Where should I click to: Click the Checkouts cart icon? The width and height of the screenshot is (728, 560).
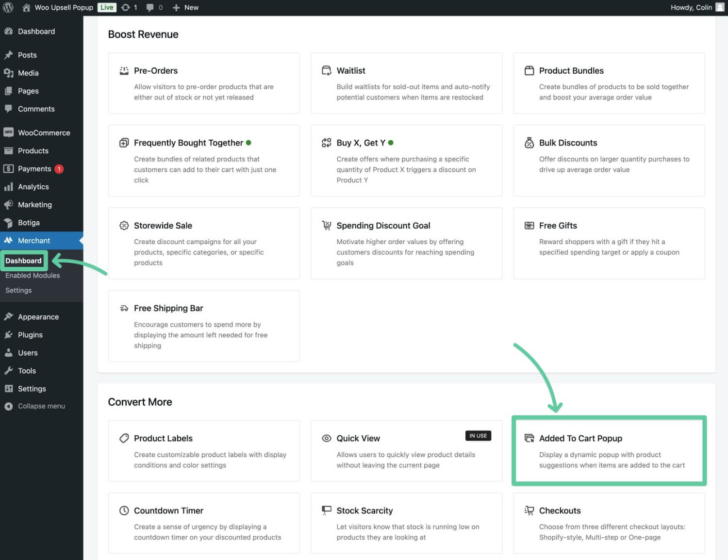tap(529, 511)
